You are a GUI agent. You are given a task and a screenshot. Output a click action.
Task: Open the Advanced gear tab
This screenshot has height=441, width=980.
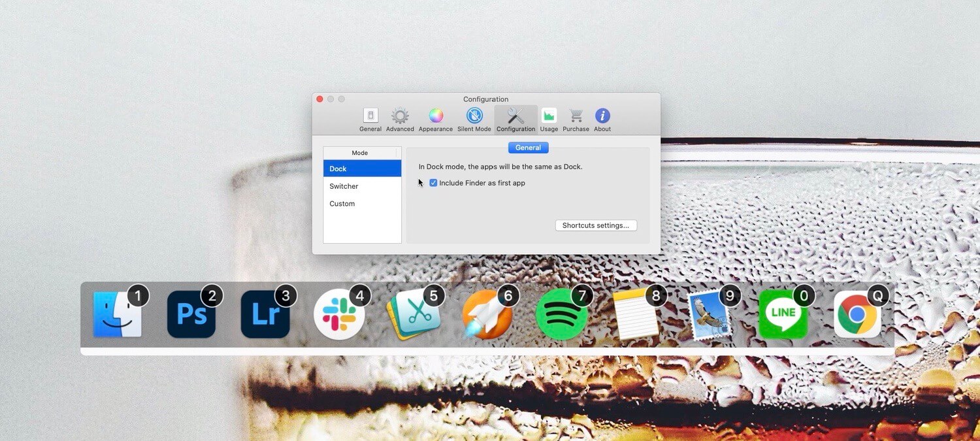[x=400, y=120]
